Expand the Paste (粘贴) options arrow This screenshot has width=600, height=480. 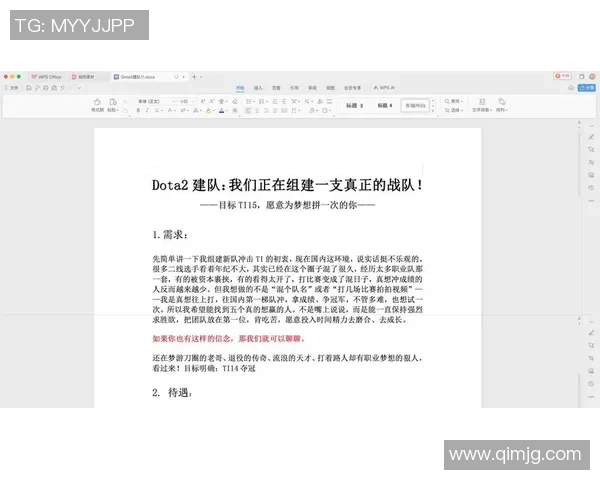point(117,110)
